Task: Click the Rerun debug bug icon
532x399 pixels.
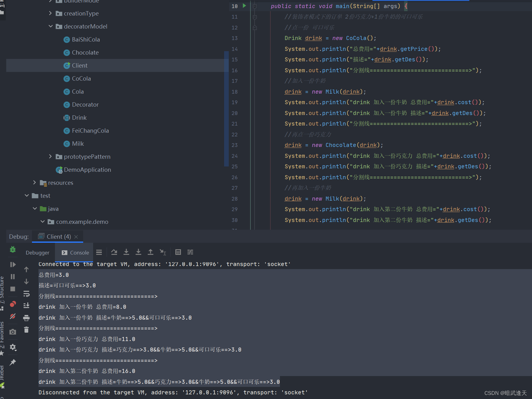Action: (13, 250)
